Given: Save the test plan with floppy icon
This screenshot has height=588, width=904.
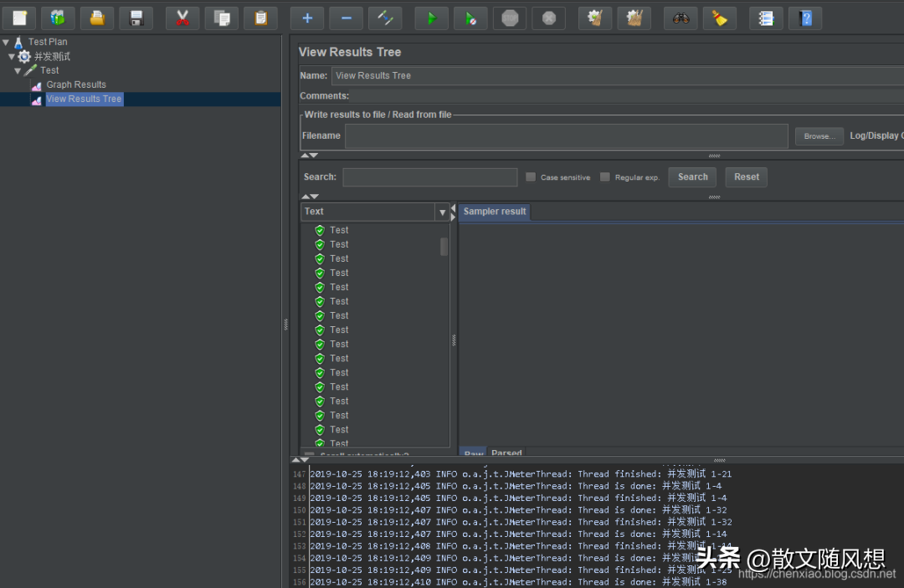Looking at the screenshot, I should (136, 18).
